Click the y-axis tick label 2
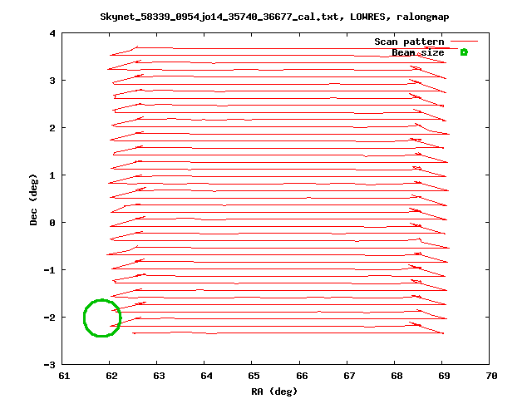Viewport: 532px width, 399px height. point(52,128)
